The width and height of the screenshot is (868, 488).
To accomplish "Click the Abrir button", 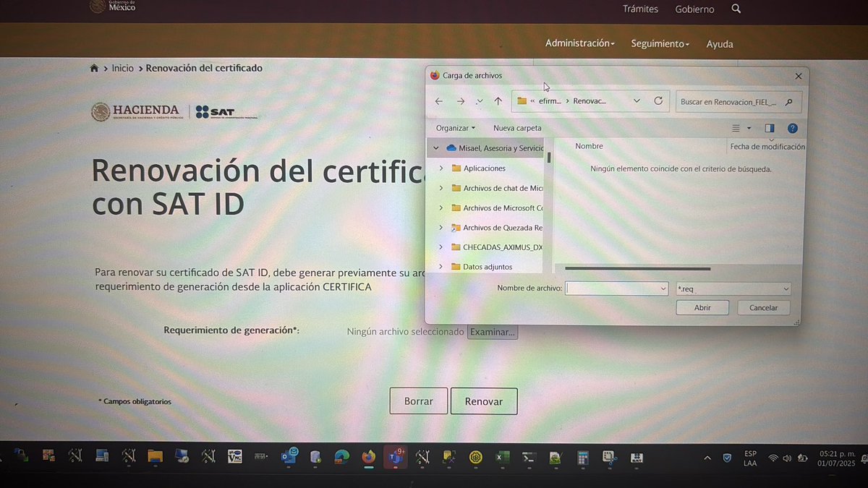I will 702,308.
